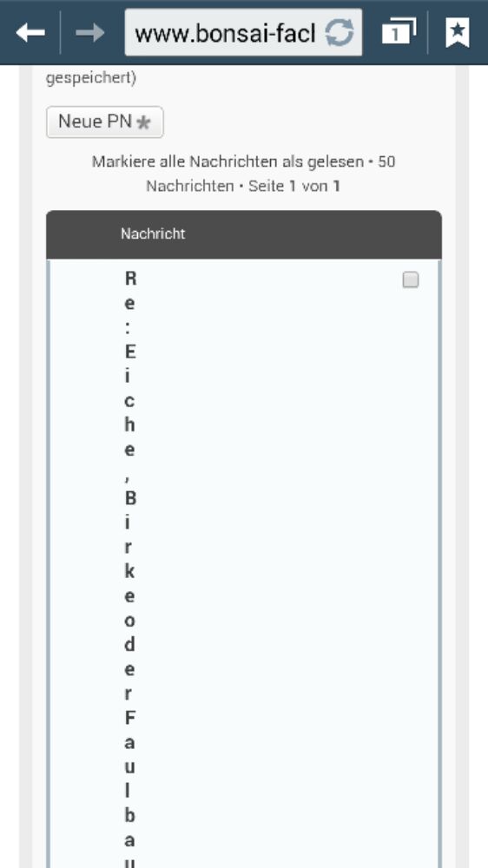The width and height of the screenshot is (488, 868).
Task: Open the tab switcher showing 1 tab
Action: 399,32
